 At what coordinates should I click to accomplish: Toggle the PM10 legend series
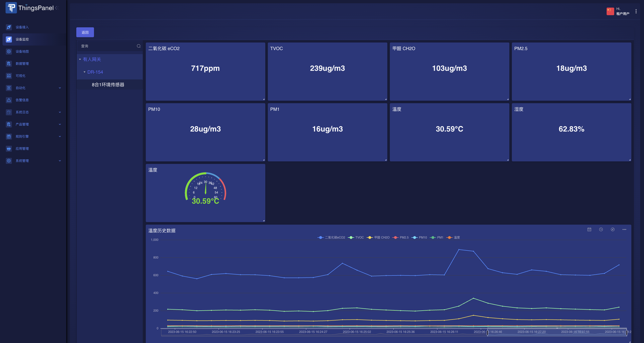[x=419, y=237]
